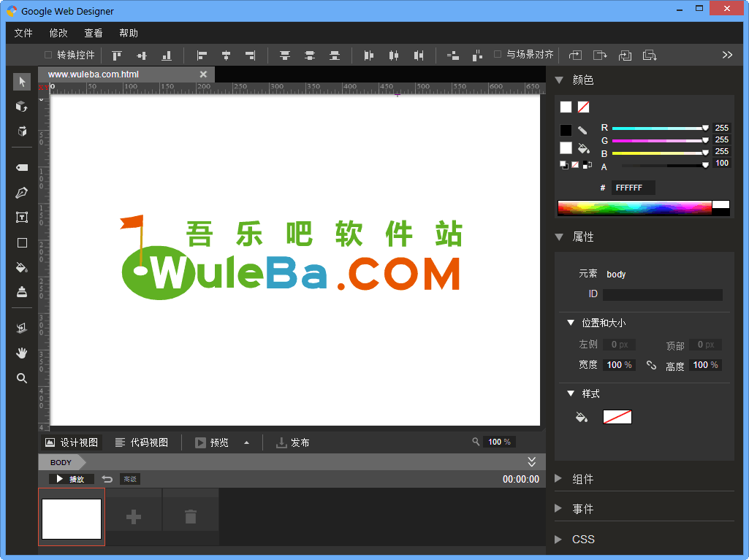Toggle the width-height link icon
Image resolution: width=749 pixels, height=560 pixels.
click(x=651, y=365)
